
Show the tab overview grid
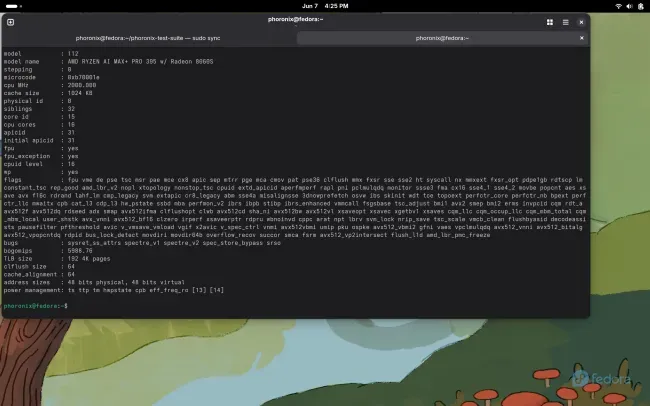pyautogui.click(x=550, y=22)
